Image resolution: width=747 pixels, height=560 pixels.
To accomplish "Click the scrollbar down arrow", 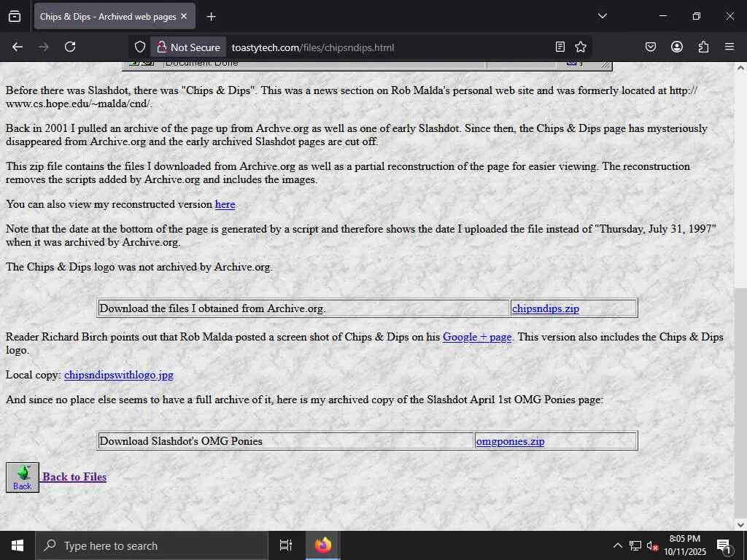I will pyautogui.click(x=740, y=525).
